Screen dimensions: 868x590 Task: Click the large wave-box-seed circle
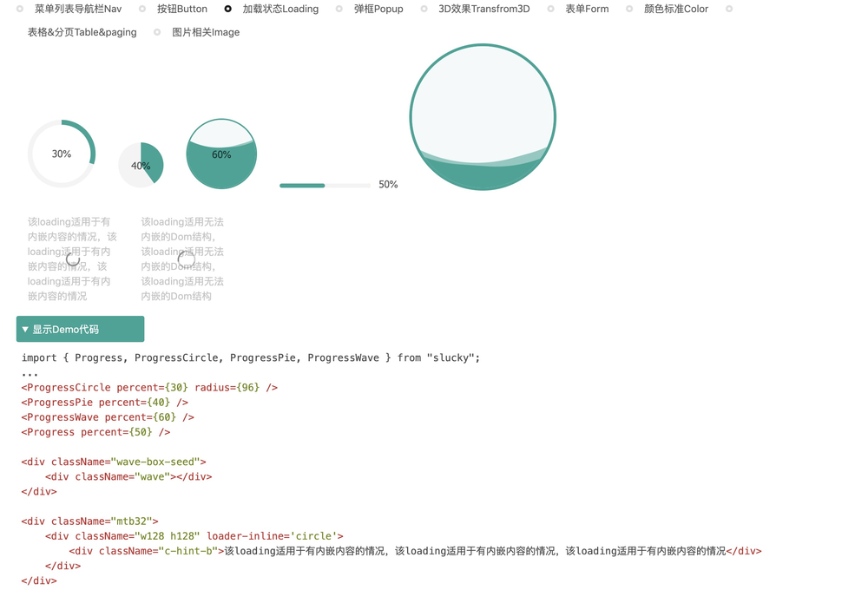click(x=483, y=117)
